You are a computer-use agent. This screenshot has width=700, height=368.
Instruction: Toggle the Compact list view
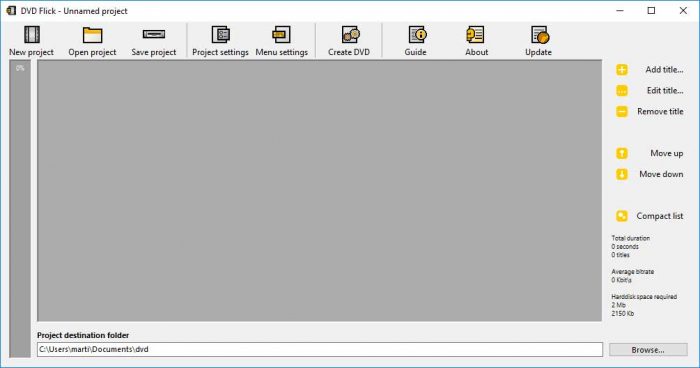(x=650, y=216)
